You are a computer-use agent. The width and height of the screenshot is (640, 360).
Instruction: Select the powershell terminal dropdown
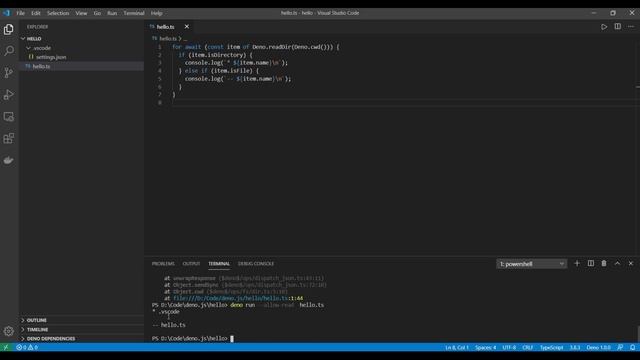point(531,264)
